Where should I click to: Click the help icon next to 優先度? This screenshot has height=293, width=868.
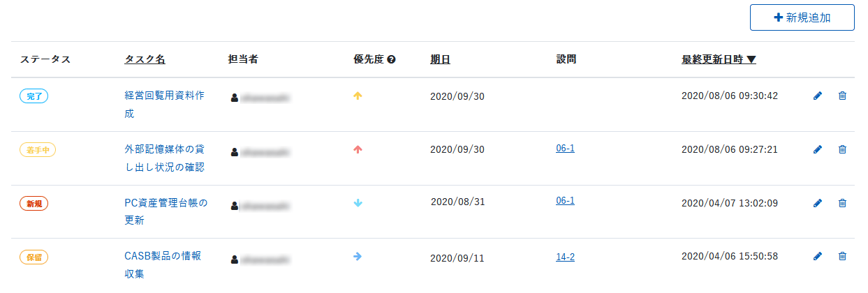click(x=392, y=60)
